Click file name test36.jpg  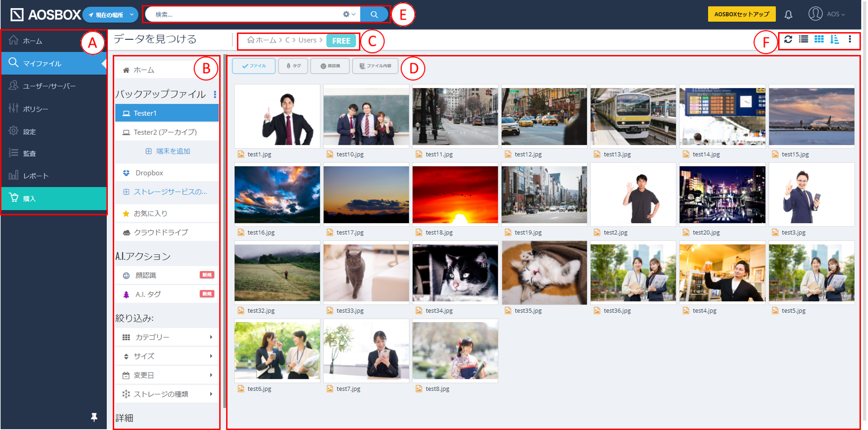point(617,311)
